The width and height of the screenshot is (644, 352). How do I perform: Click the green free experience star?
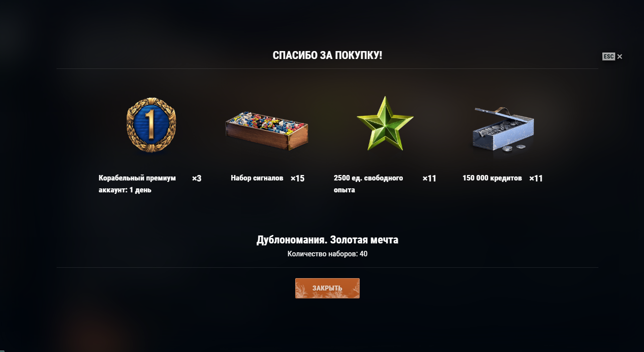point(385,124)
